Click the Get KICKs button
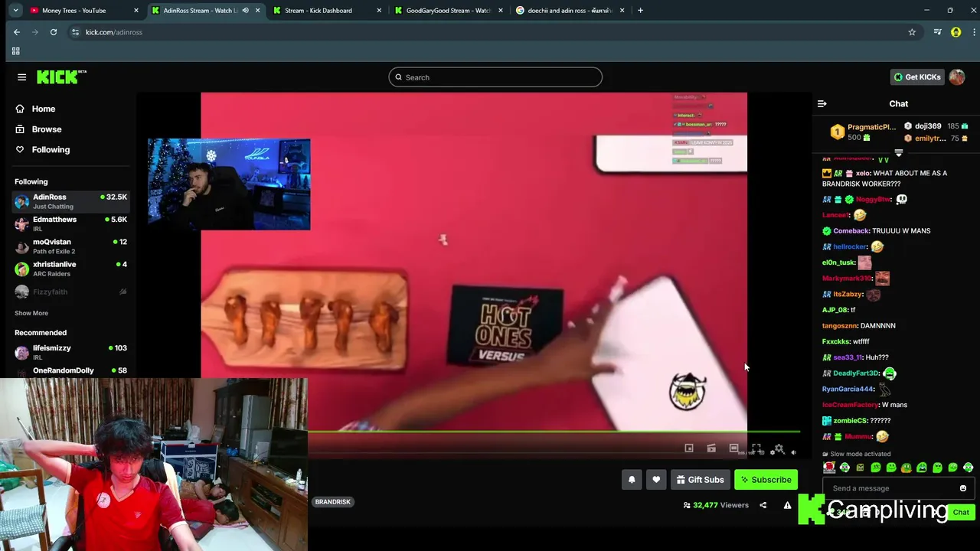Image resolution: width=980 pixels, height=551 pixels. pos(916,77)
